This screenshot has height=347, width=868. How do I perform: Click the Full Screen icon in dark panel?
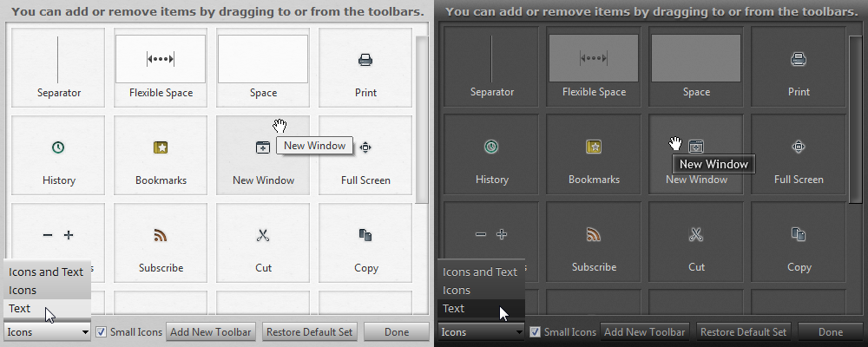point(799,147)
